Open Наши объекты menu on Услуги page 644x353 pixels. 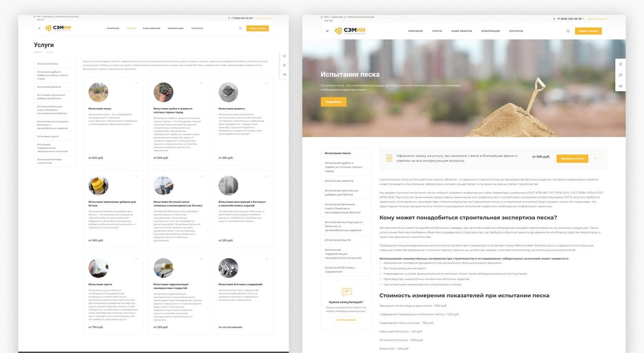click(152, 28)
